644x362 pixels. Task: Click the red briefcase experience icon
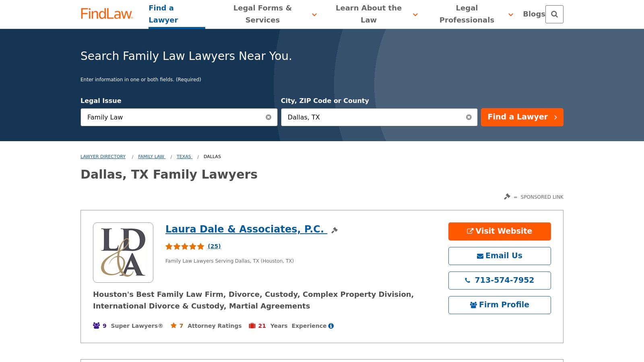coord(252,325)
